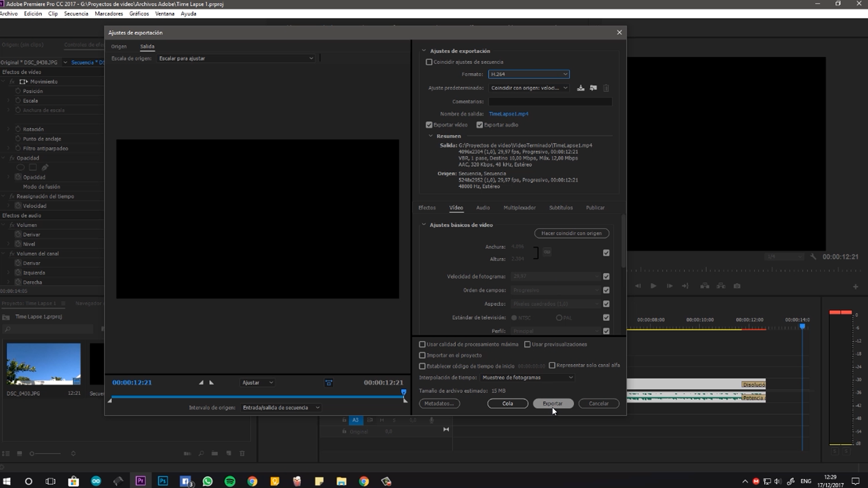Viewport: 868px width, 488px height.
Task: Check Representar solo canal alfa
Action: 552,365
